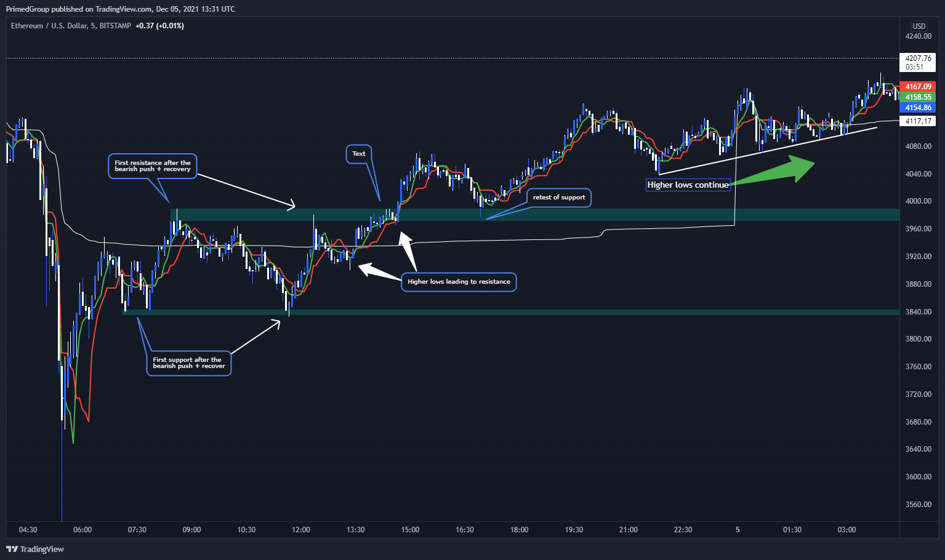Click the 06:00 time axis label
The image size is (945, 560).
tap(82, 530)
